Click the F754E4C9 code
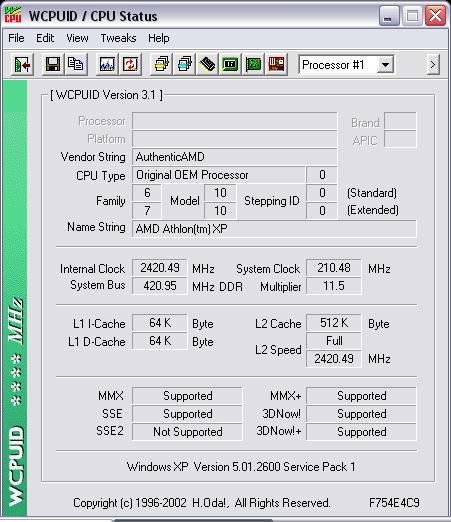The image size is (451, 522). point(394,503)
